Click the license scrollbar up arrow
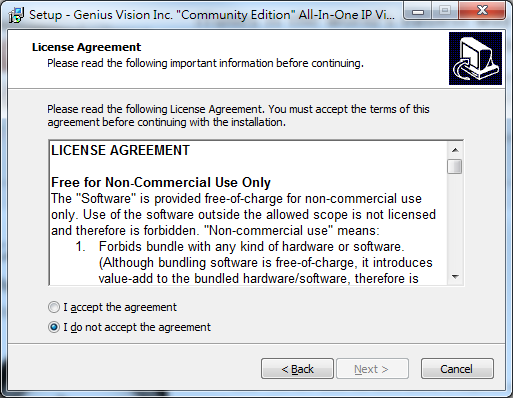Image resolution: width=513 pixels, height=398 pixels. point(455,150)
